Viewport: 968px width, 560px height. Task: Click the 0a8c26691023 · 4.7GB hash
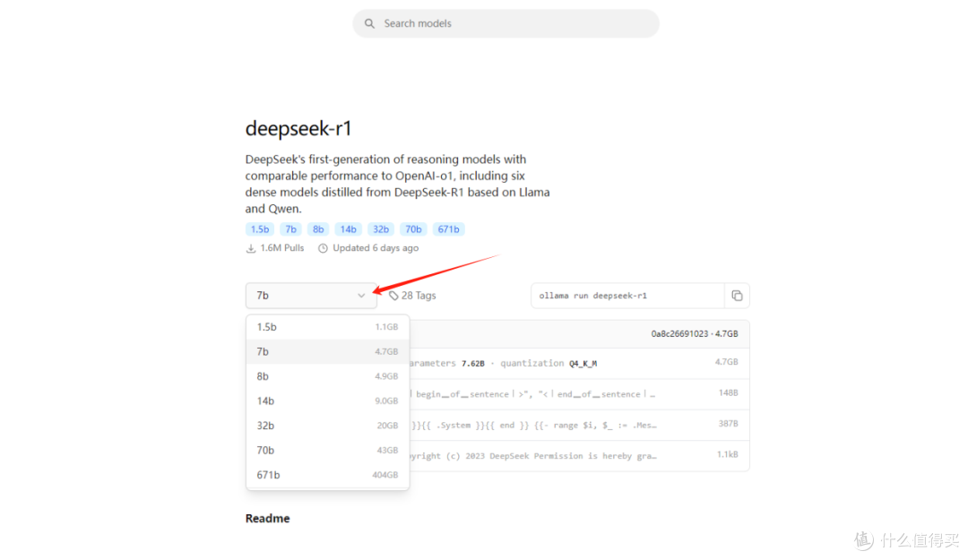coord(695,334)
